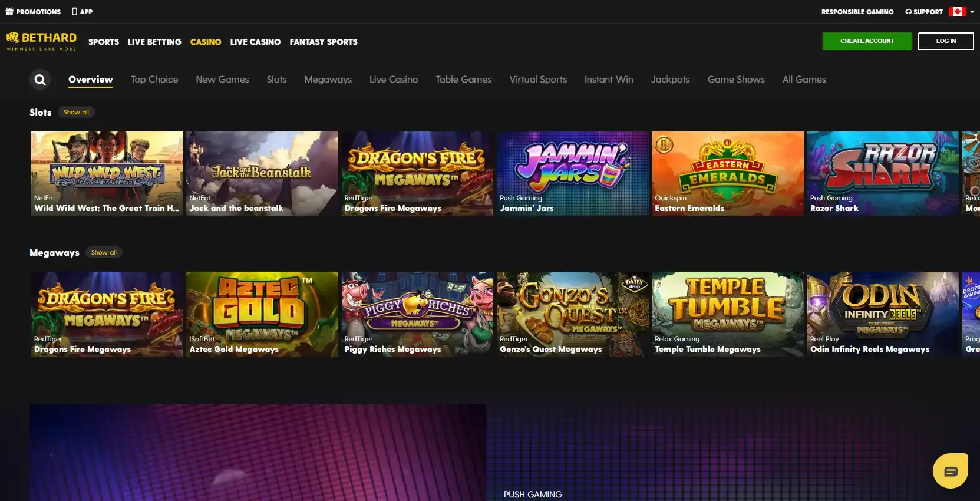This screenshot has width=980, height=501.
Task: Open Promotions via the gift icon
Action: pos(9,12)
